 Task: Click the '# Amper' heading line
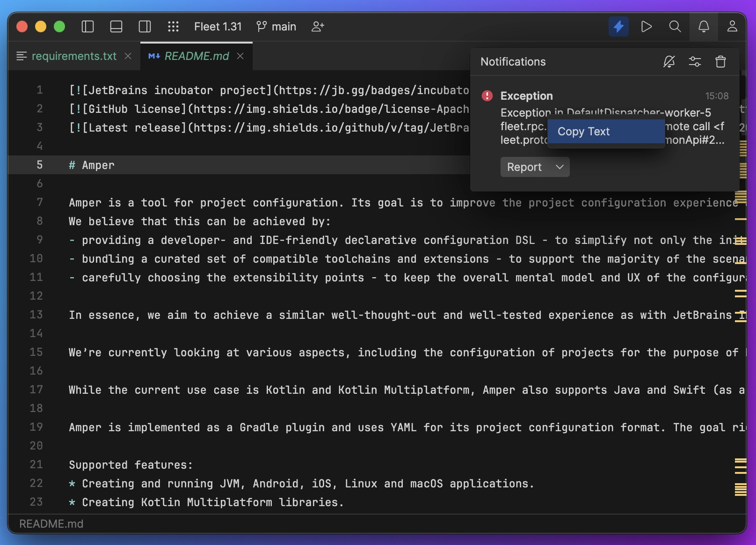[92, 165]
